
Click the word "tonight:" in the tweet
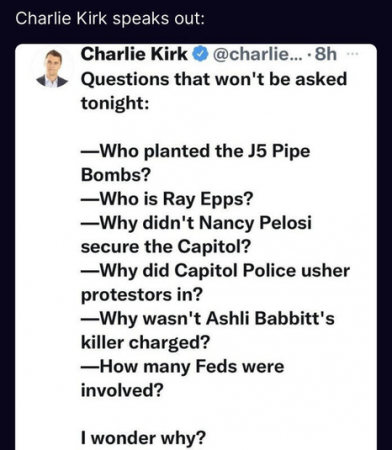click(115, 104)
